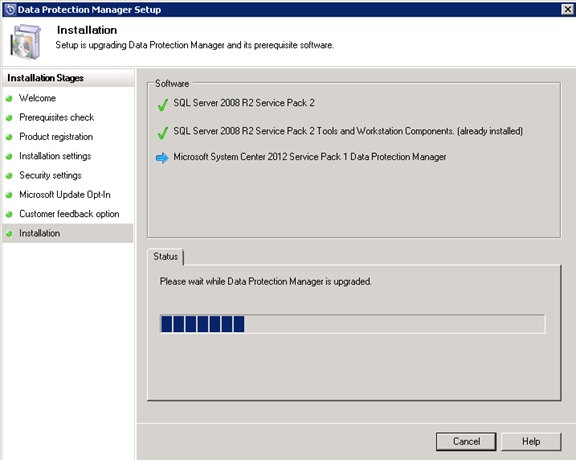Click green checkmark beside SQL Server 2008 R2 Service Pack 2

[x=163, y=104]
